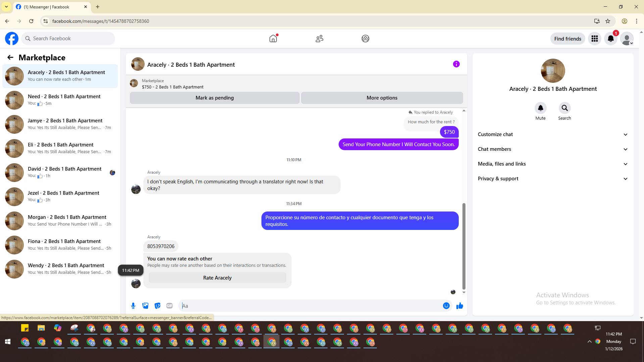This screenshot has width=644, height=362.
Task: Select the phone number message 8053970206
Action: click(161, 246)
